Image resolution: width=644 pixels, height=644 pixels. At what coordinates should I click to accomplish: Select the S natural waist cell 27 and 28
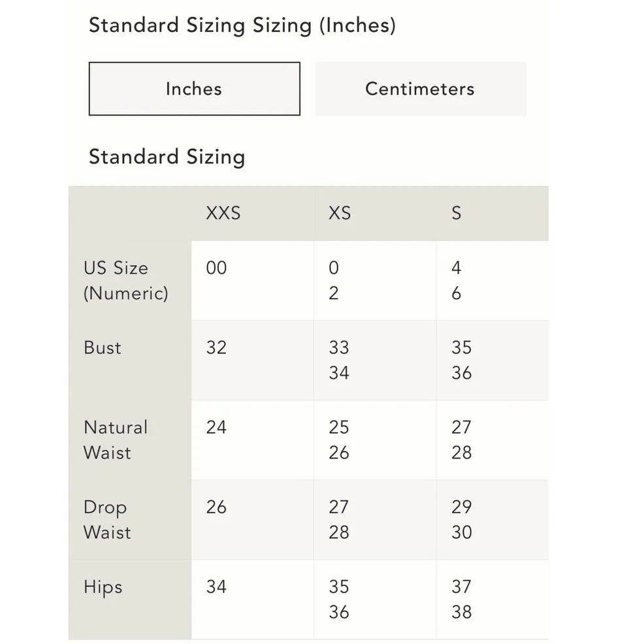point(462,440)
